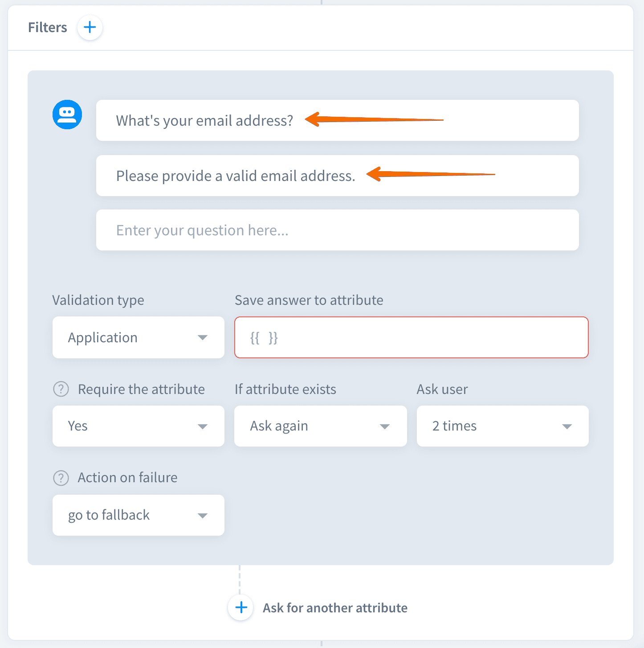Click the plus icon for another attribute
The height and width of the screenshot is (648, 644).
tap(241, 607)
